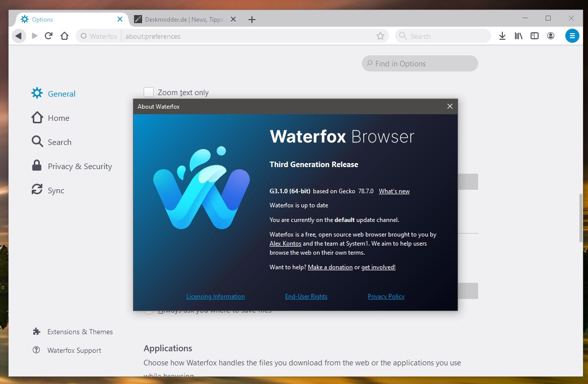Go back with the browser back arrow
This screenshot has width=588, height=384.
[18, 36]
